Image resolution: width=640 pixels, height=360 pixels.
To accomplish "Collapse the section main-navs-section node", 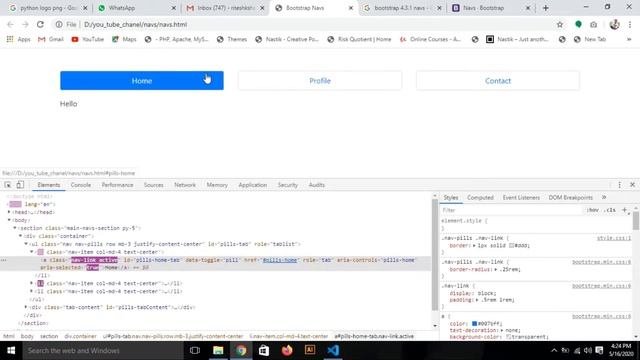I will pyautogui.click(x=15, y=228).
